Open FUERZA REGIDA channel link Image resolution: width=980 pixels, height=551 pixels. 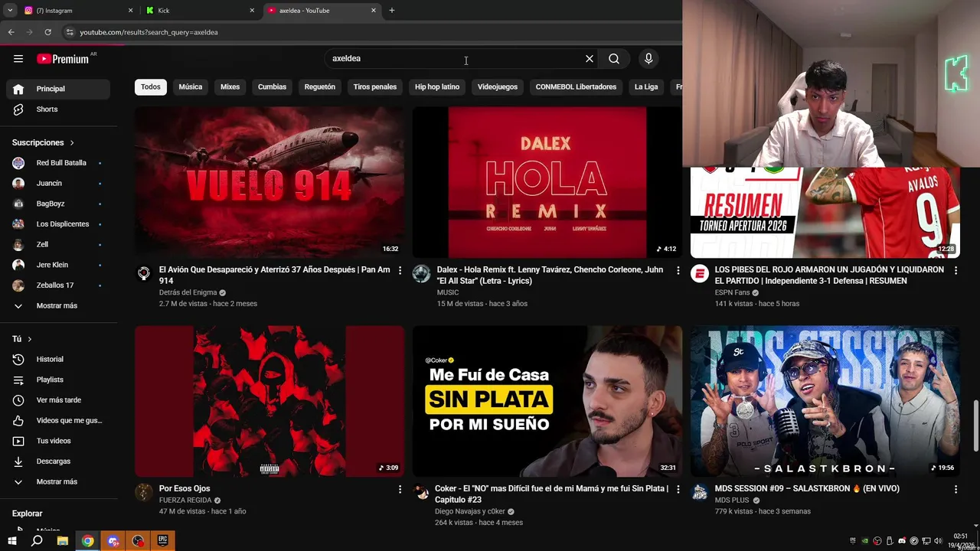click(x=185, y=500)
